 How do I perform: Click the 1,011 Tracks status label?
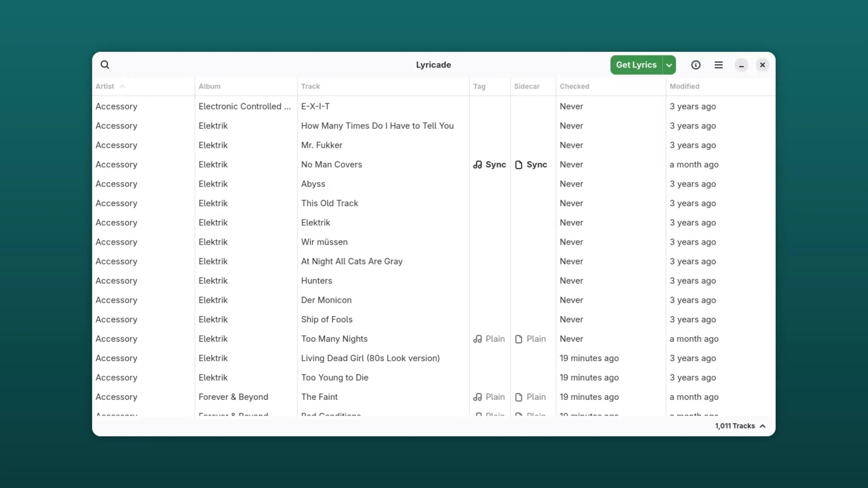[735, 426]
